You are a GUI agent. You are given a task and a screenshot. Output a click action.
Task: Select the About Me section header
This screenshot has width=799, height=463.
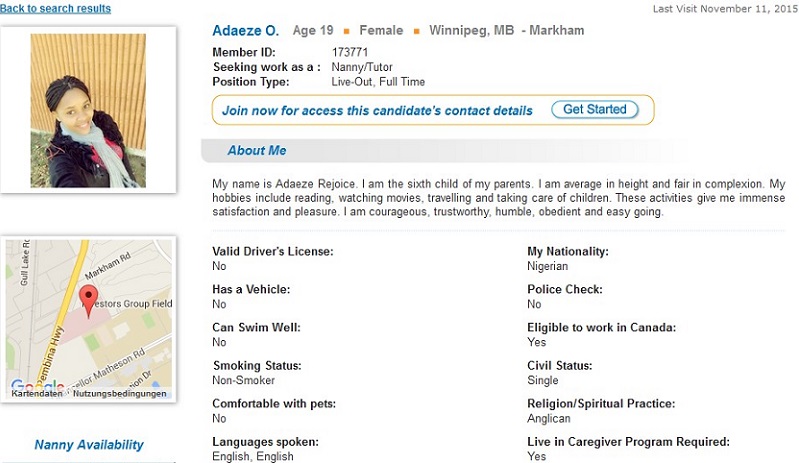(x=257, y=150)
